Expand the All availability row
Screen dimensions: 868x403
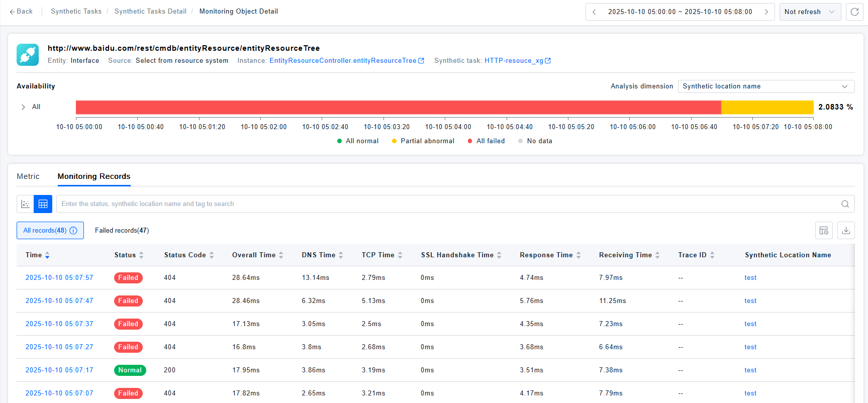coord(23,107)
